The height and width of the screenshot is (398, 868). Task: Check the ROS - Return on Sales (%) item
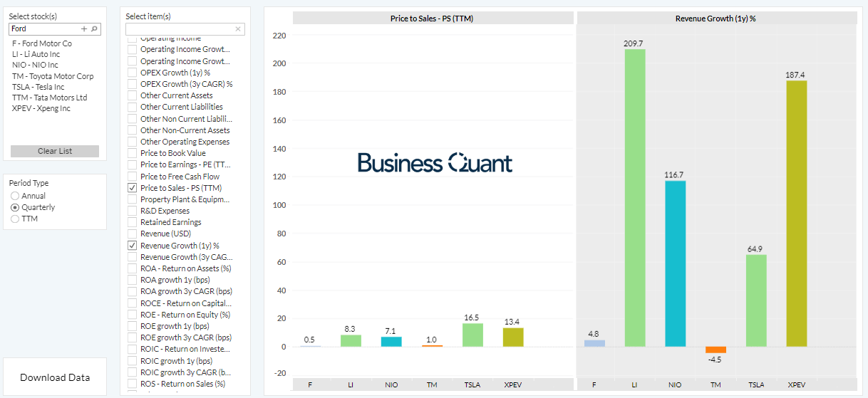pos(132,384)
